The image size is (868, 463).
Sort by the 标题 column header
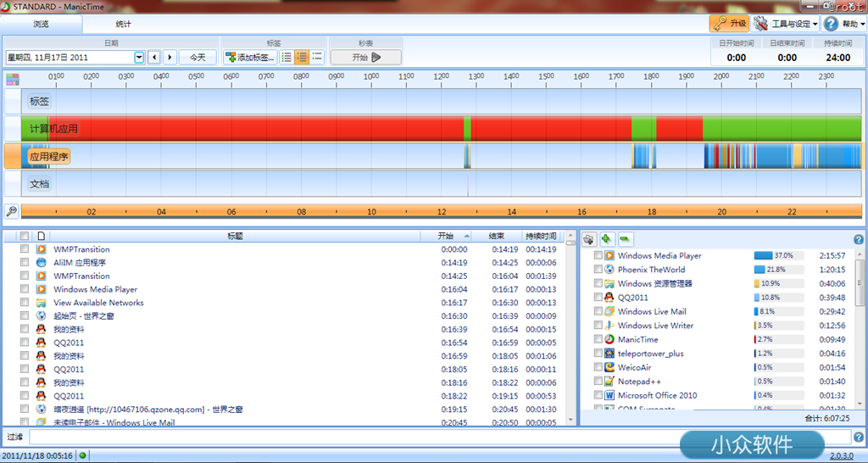pos(235,236)
